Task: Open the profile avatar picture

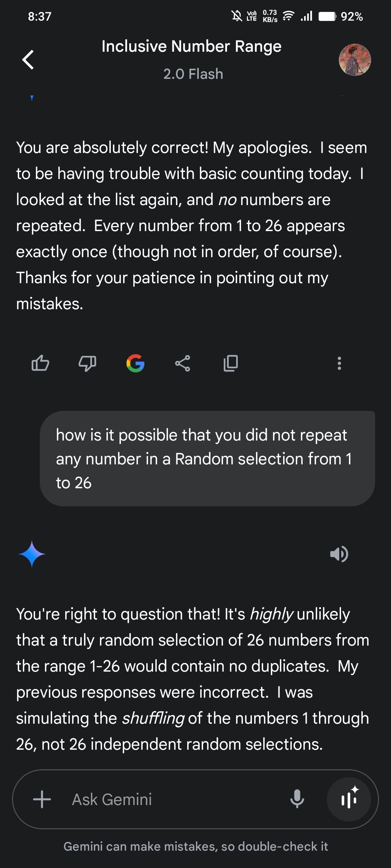Action: tap(355, 60)
